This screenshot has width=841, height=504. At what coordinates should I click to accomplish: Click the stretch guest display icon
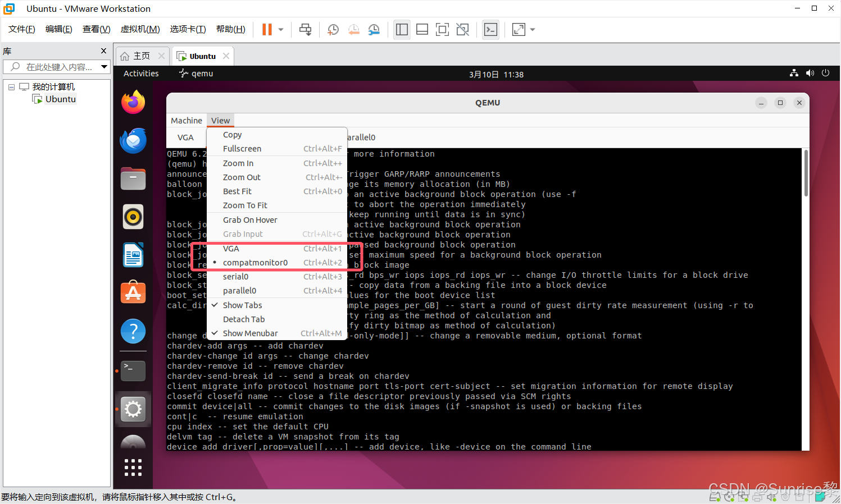(519, 30)
